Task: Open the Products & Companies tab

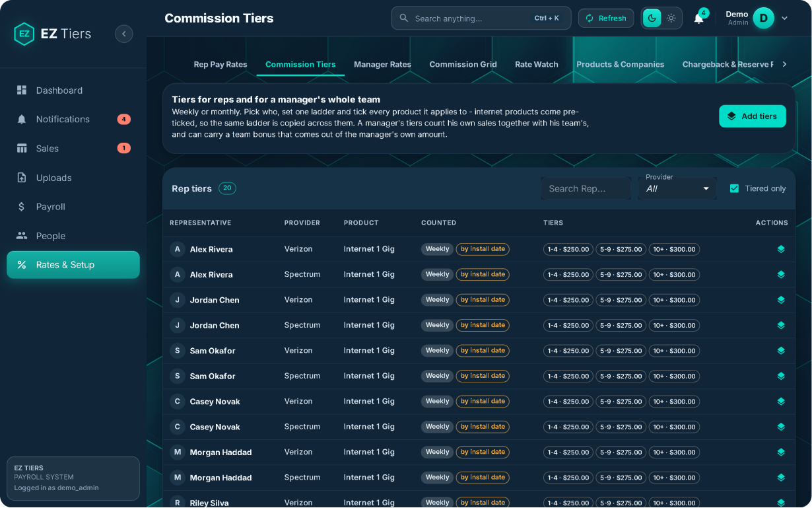Action: click(620, 64)
